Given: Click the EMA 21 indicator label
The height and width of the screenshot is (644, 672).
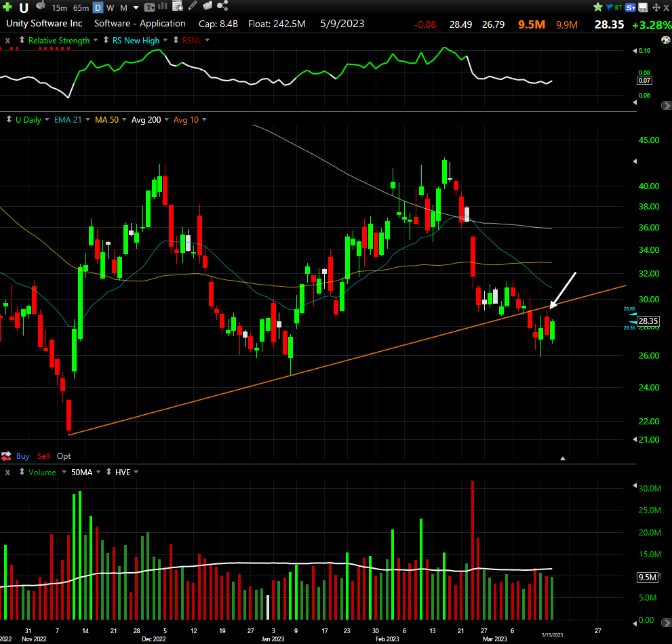Looking at the screenshot, I should pos(68,120).
